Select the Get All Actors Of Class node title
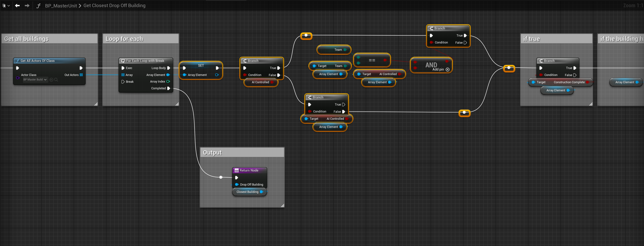This screenshot has height=246, width=644. (38, 61)
